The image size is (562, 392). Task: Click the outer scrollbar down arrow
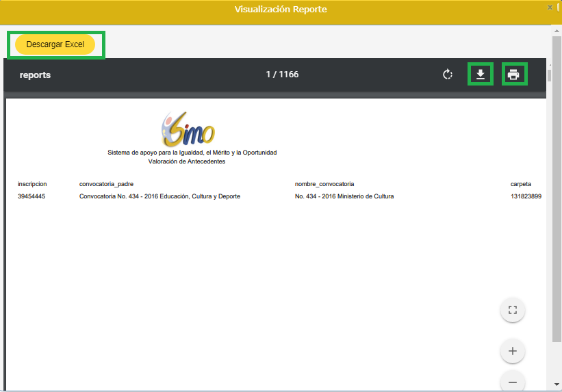(x=557, y=386)
